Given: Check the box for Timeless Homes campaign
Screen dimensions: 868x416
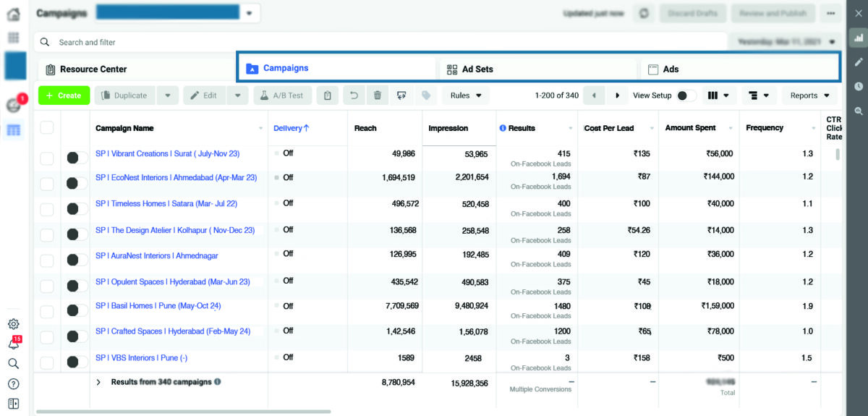Looking at the screenshot, I should [x=47, y=209].
